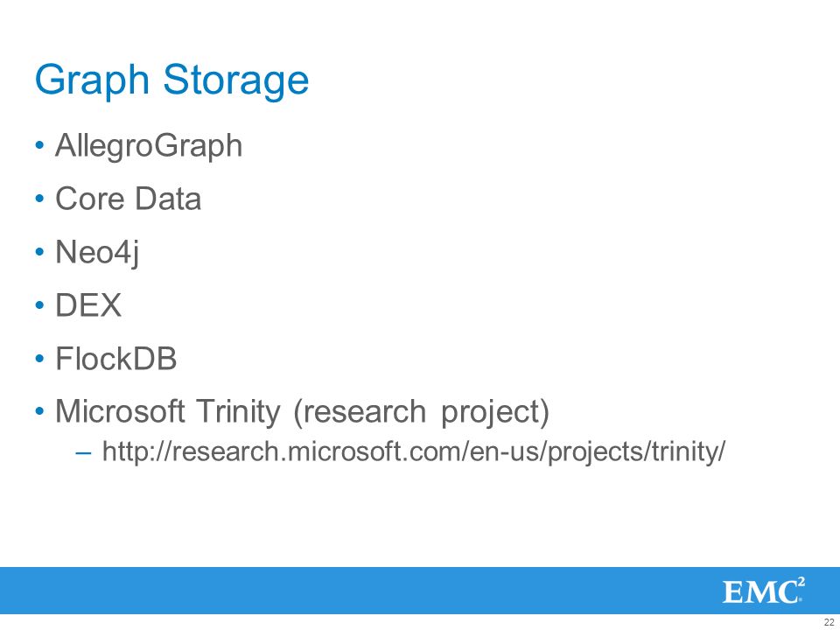The image size is (840, 630).
Task: Click the bullet dot before AllegroGraph
Action: pyautogui.click(x=39, y=146)
